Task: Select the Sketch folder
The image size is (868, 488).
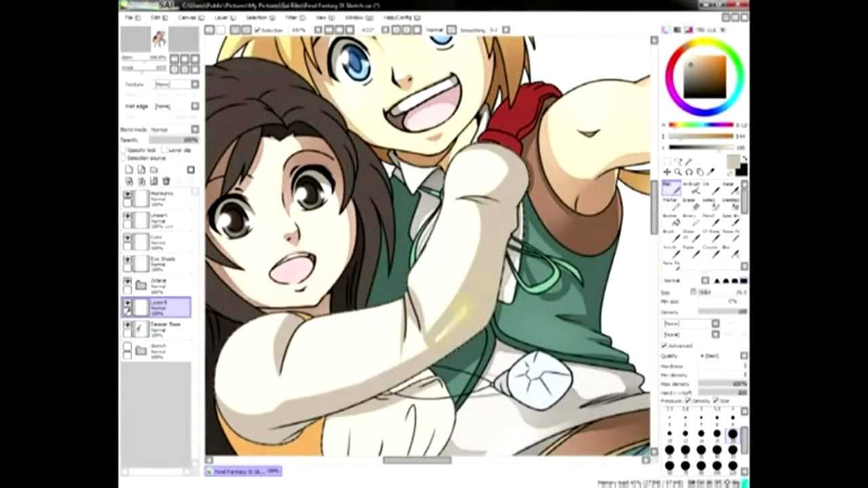Action: [157, 350]
